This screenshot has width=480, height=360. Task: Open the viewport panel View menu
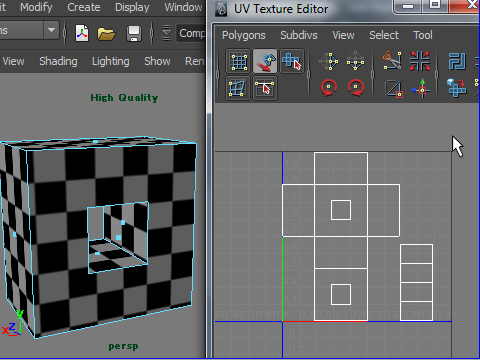[13, 61]
